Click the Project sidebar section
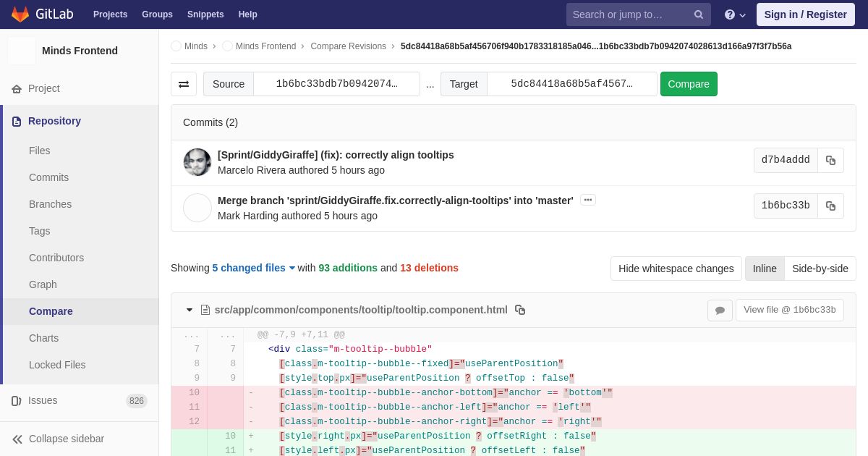The image size is (868, 456). (x=80, y=88)
